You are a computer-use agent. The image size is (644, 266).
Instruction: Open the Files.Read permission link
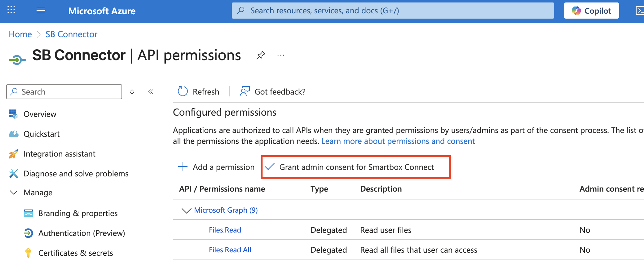click(x=225, y=230)
